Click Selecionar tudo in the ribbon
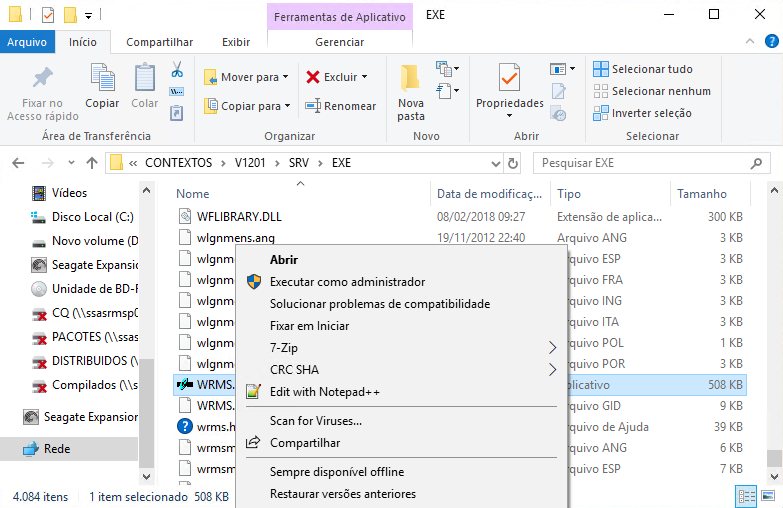Screen dimensions: 783x508 (x=652, y=69)
